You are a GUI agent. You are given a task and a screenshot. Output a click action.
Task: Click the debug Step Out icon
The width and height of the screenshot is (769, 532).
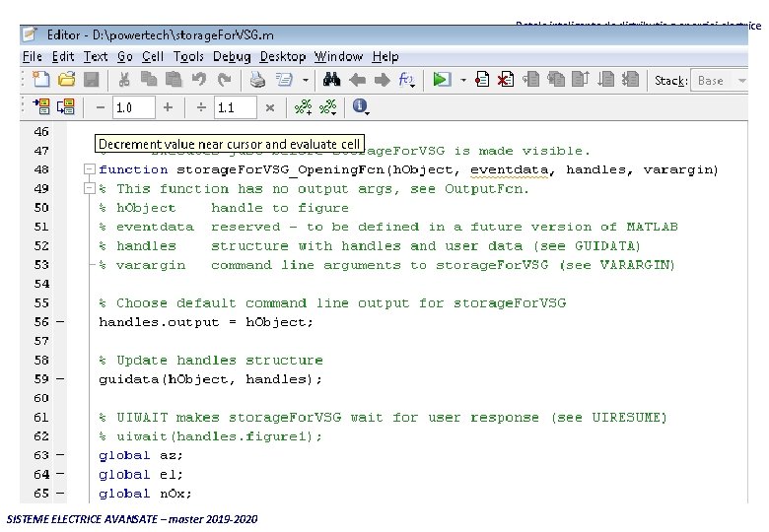(581, 80)
